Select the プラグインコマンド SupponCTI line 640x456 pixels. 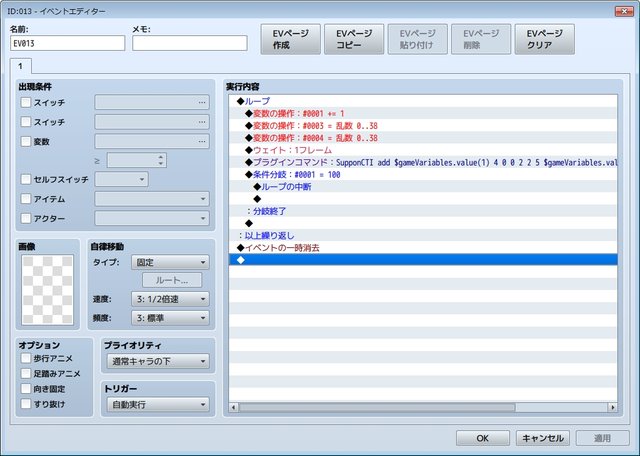tap(423, 162)
